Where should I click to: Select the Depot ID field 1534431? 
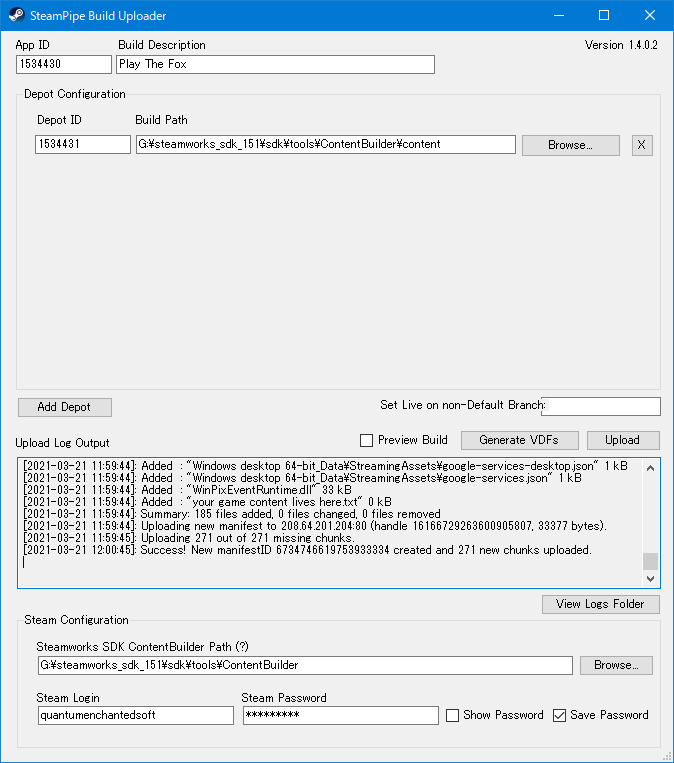pyautogui.click(x=83, y=145)
